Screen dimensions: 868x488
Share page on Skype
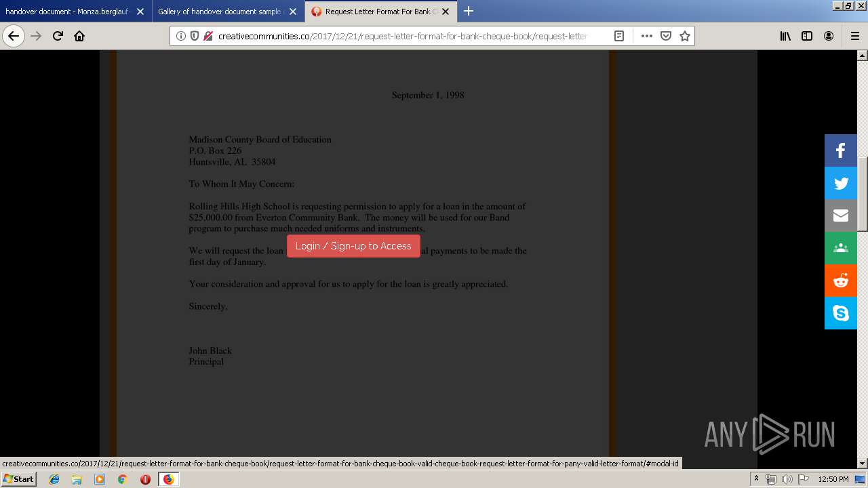pyautogui.click(x=841, y=313)
